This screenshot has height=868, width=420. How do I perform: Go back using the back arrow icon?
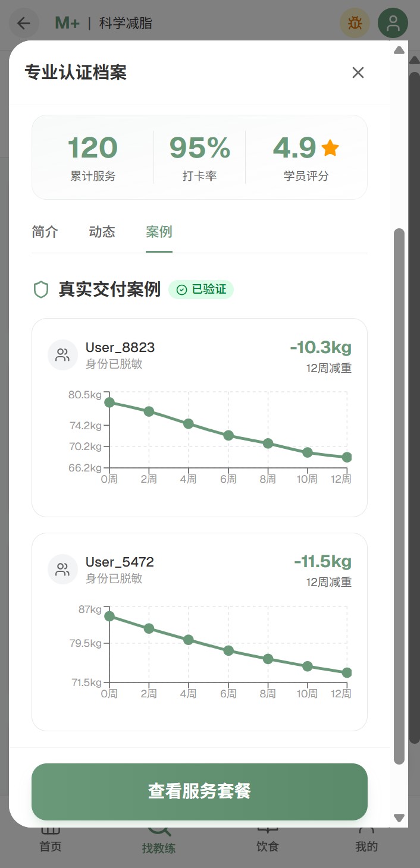tap(24, 23)
